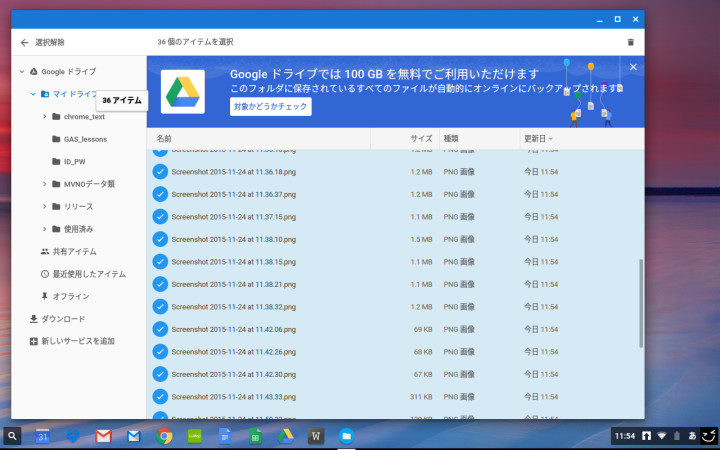The width and height of the screenshot is (720, 450).
Task: Open the W writer app on the shelf
Action: click(316, 436)
